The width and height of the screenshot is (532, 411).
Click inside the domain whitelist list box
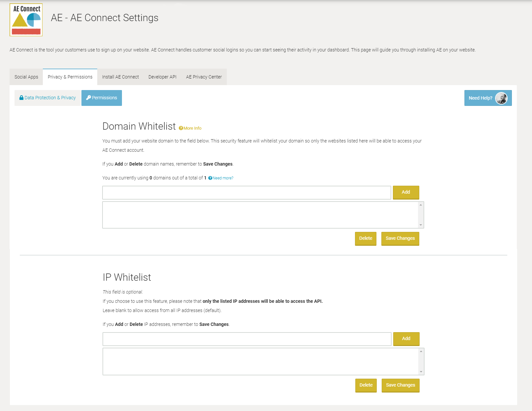coord(260,215)
